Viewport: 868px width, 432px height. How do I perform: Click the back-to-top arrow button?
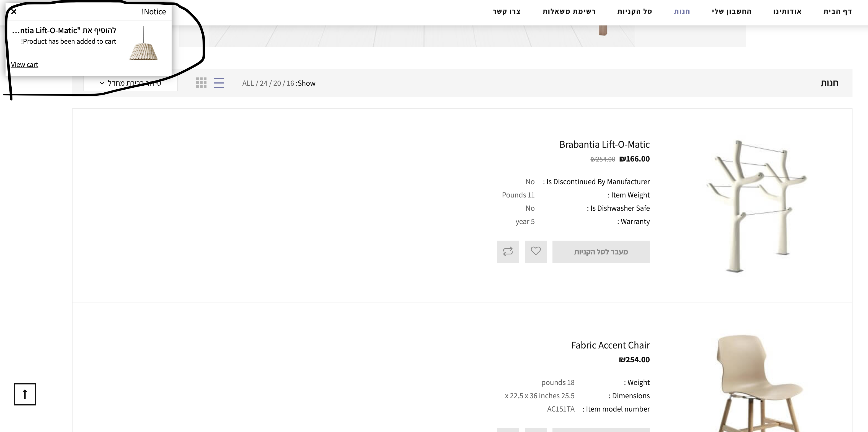(25, 394)
